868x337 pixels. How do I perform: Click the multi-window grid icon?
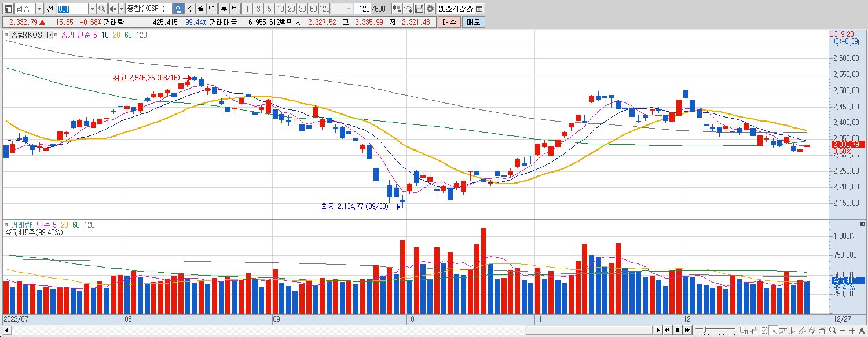pyautogui.click(x=744, y=330)
